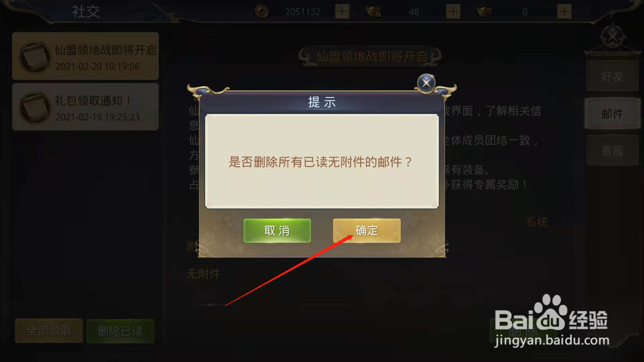Switch to the 客服 tab
This screenshot has height=362, width=644.
click(x=612, y=151)
